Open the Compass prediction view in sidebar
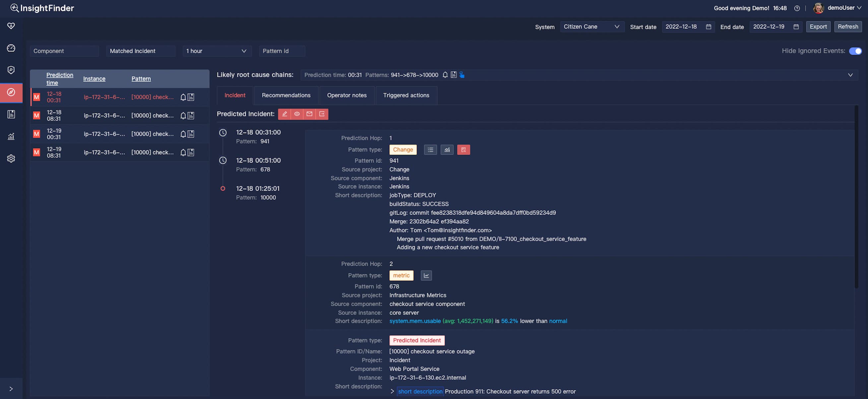The height and width of the screenshot is (399, 868). tap(11, 93)
